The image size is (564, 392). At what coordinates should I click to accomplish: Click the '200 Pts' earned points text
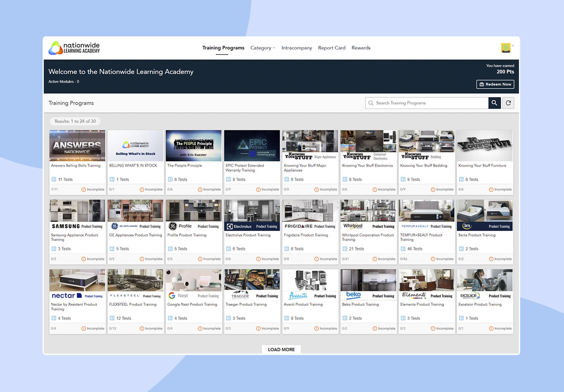click(x=505, y=72)
